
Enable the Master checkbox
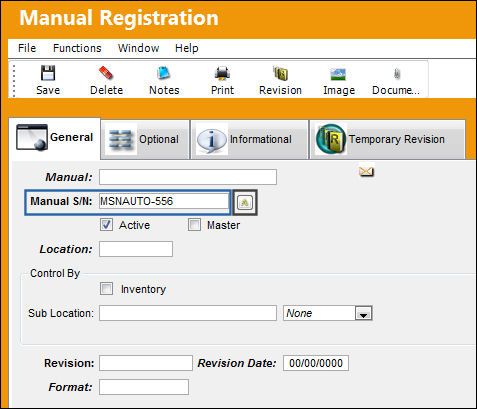coord(194,225)
